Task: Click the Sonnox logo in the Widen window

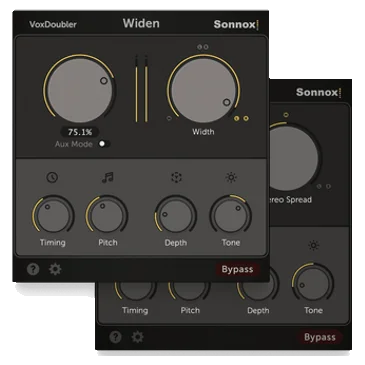Action: (x=236, y=24)
